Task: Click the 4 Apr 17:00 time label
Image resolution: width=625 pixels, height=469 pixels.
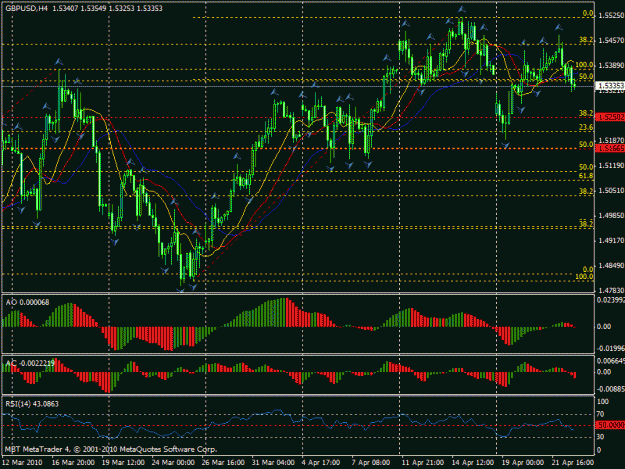Action: click(x=321, y=463)
